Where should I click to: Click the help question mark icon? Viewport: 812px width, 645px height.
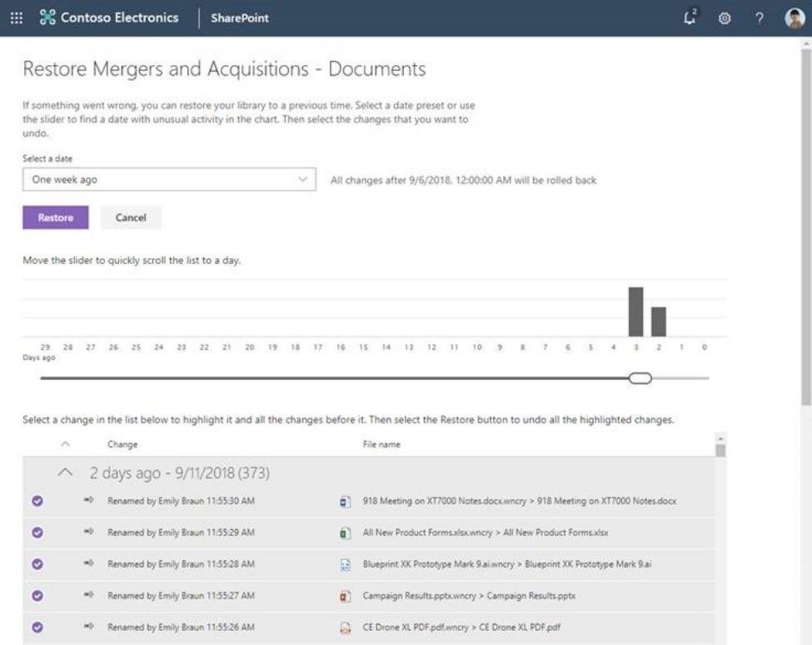pos(760,18)
